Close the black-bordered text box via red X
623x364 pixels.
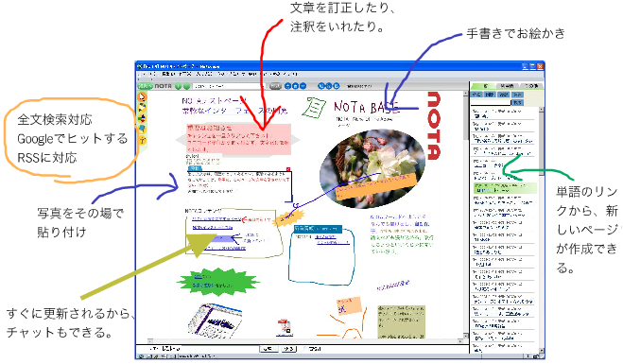pos(288,169)
